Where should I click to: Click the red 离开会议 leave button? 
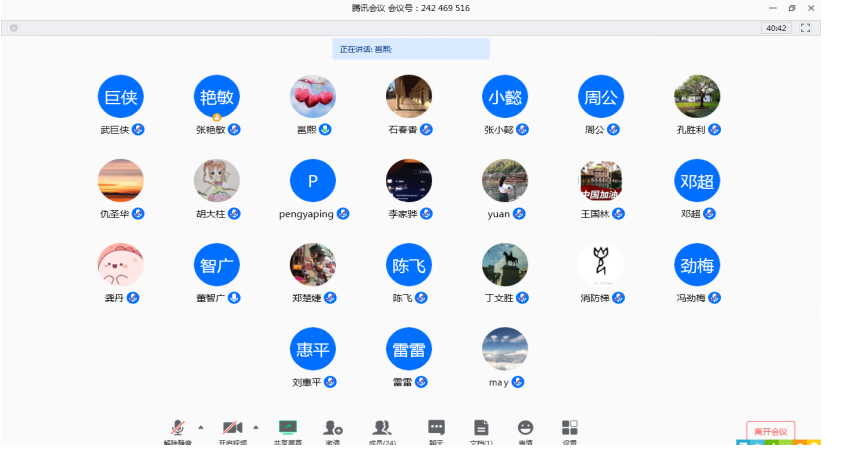(x=770, y=431)
